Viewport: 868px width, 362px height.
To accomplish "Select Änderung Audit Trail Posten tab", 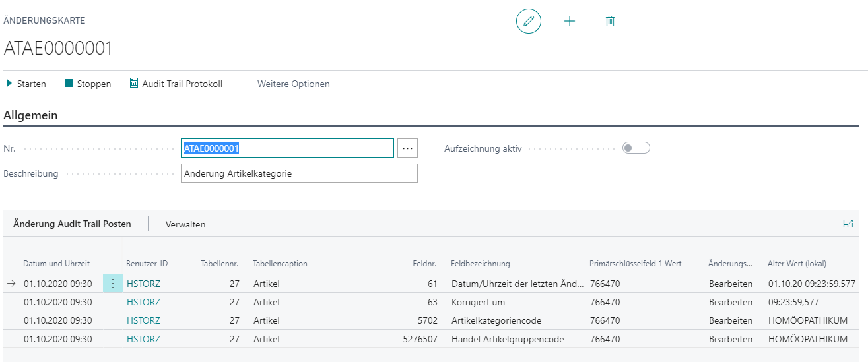I will tap(72, 224).
